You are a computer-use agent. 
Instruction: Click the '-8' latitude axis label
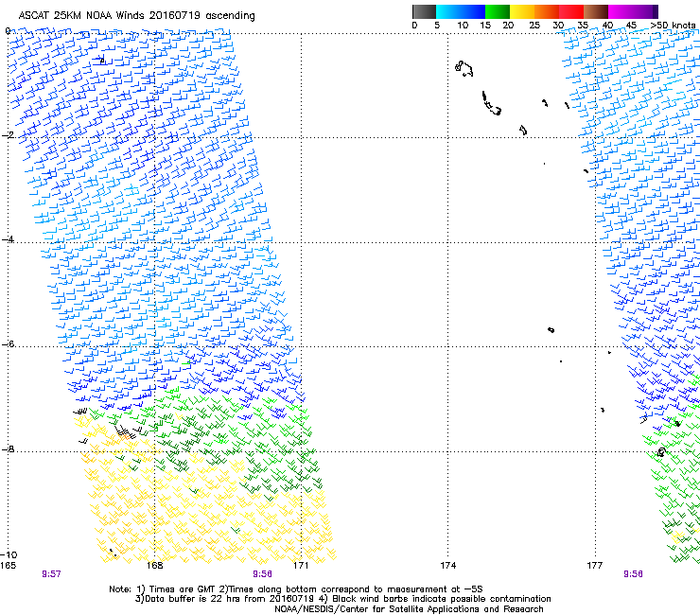coord(8,448)
